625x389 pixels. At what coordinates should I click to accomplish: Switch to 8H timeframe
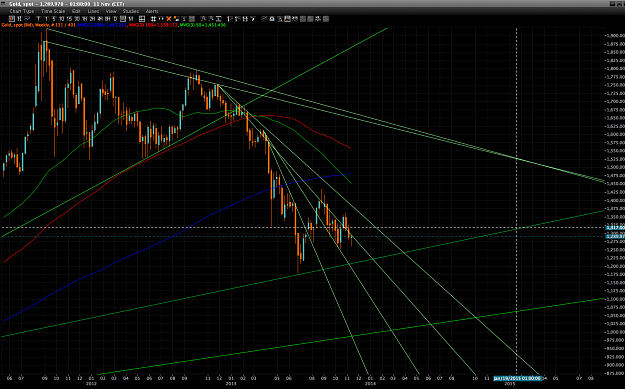(107, 19)
